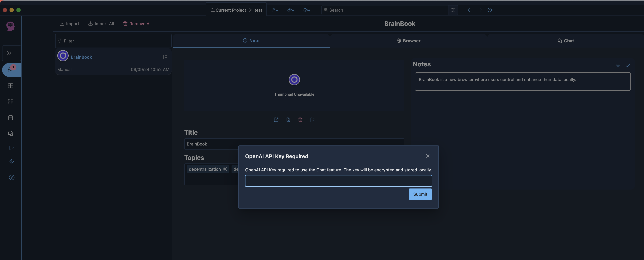This screenshot has width=644, height=260.
Task: Open the table view sidebar icon
Action: [11, 86]
